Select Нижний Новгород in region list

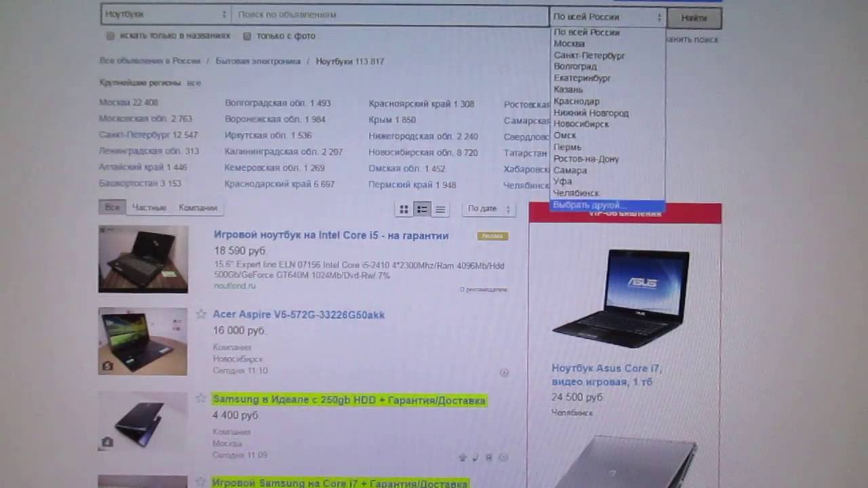[591, 113]
